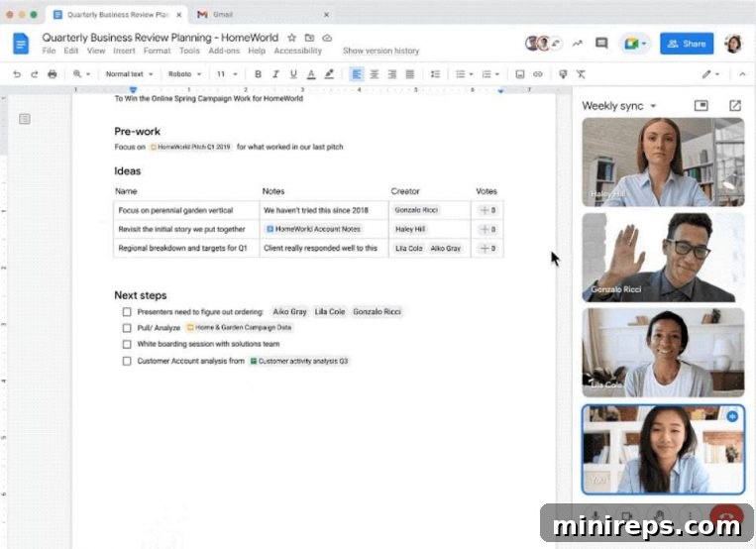The width and height of the screenshot is (756, 549).
Task: Open account profile avatar
Action: [733, 44]
